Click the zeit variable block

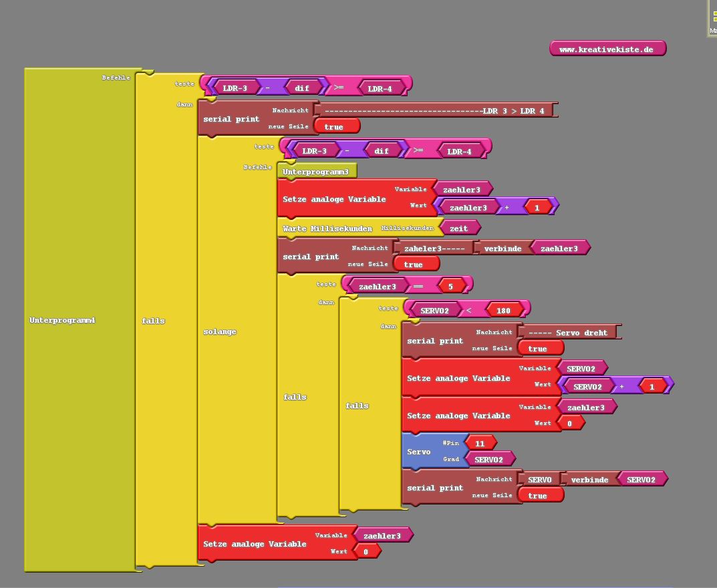(x=459, y=229)
